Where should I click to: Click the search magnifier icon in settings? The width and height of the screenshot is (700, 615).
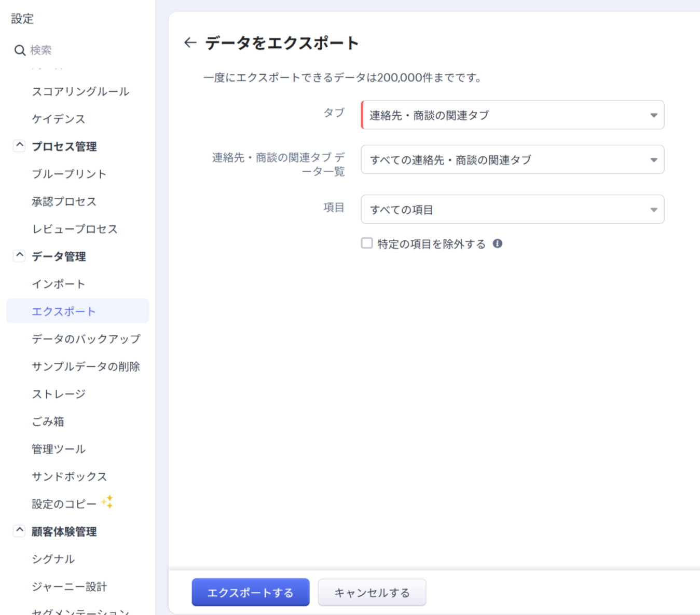pyautogui.click(x=20, y=50)
